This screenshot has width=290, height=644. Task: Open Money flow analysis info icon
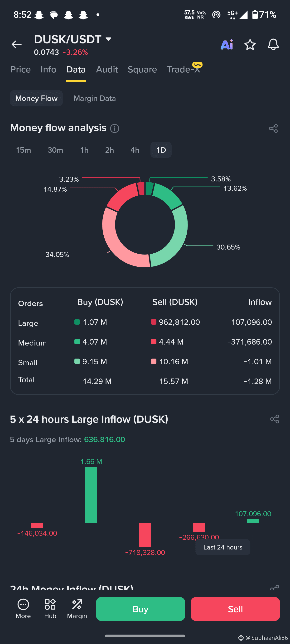point(115,128)
